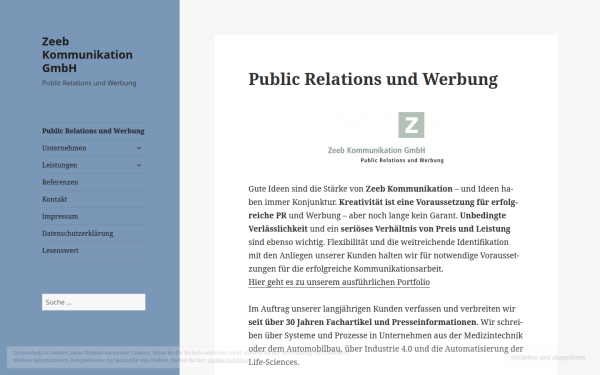Image resolution: width=600 pixels, height=375 pixels.
Task: Click the sidebar tagline Public Relations und Werbung
Action: (89, 83)
